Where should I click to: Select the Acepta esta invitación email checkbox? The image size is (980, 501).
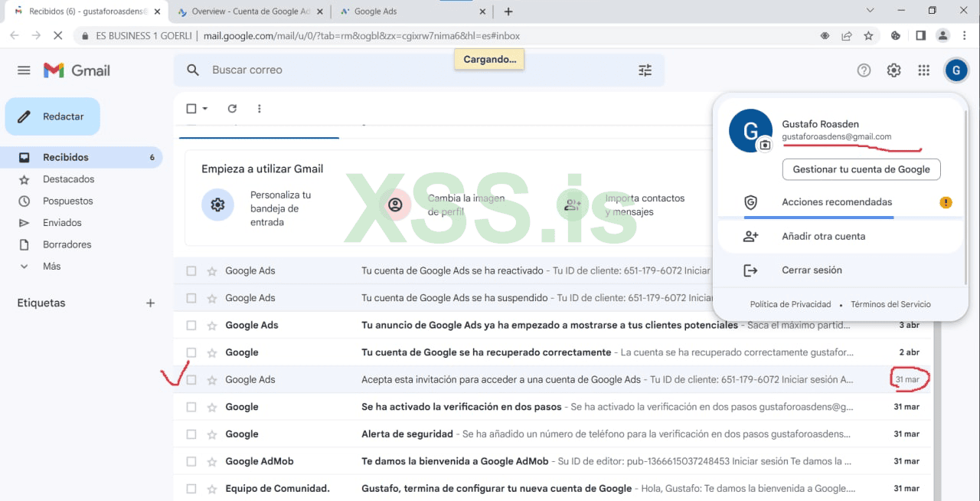(191, 380)
